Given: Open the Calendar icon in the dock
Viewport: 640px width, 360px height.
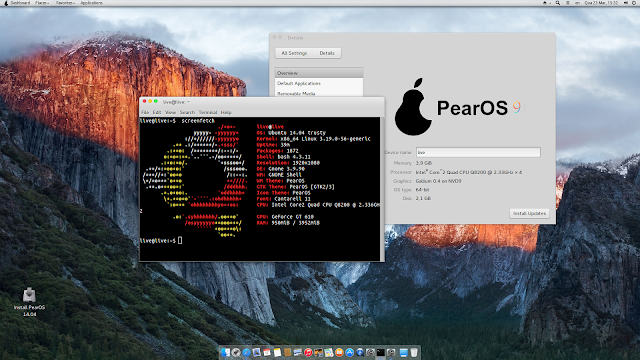Looking at the screenshot, I should 267,353.
